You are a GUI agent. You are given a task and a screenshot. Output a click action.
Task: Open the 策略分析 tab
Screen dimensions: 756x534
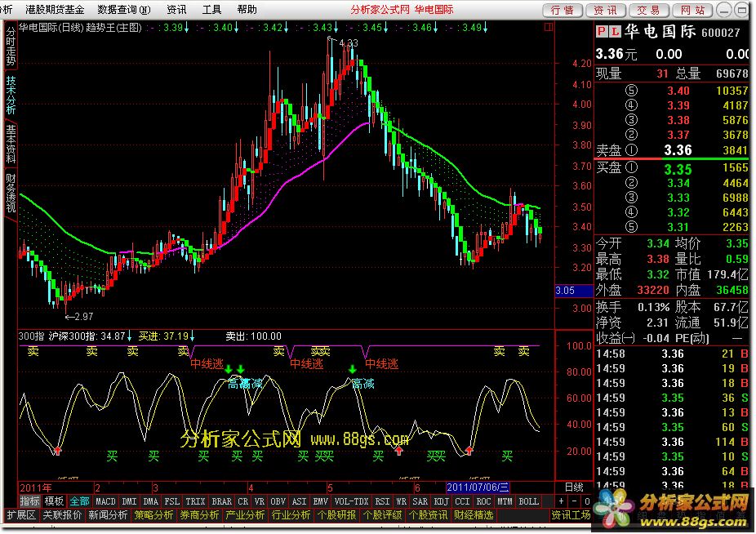[x=153, y=515]
